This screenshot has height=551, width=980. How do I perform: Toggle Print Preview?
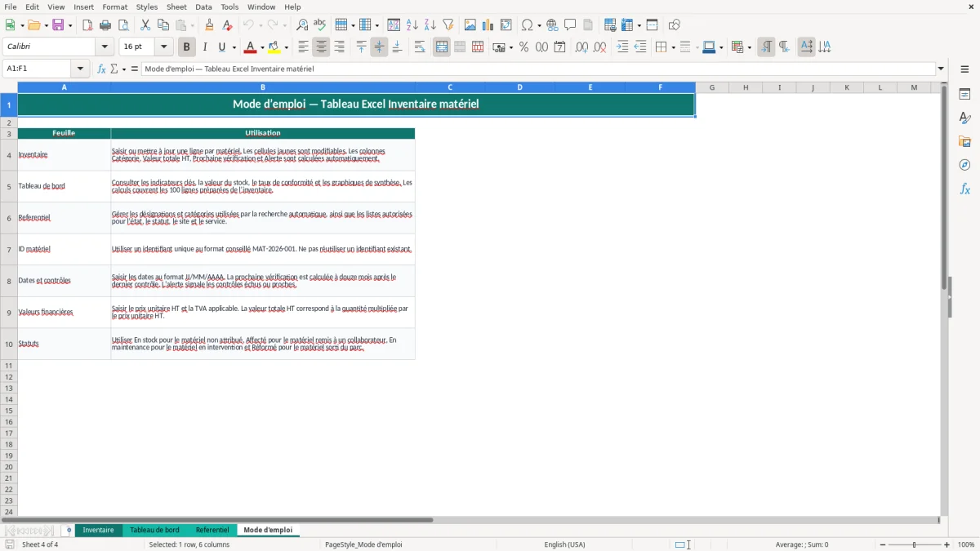pos(123,25)
